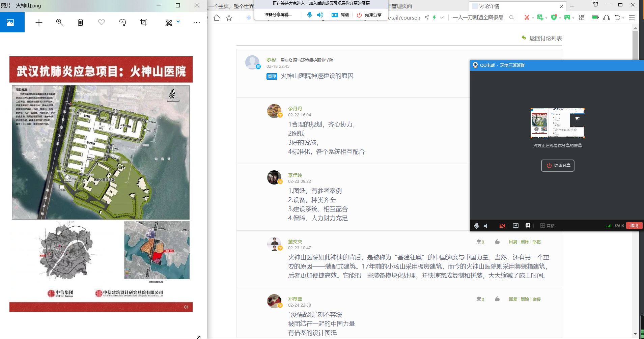Viewport: 644px width, 339px height.
Task: Open the game controller extension icon
Action: pyautogui.click(x=567, y=17)
